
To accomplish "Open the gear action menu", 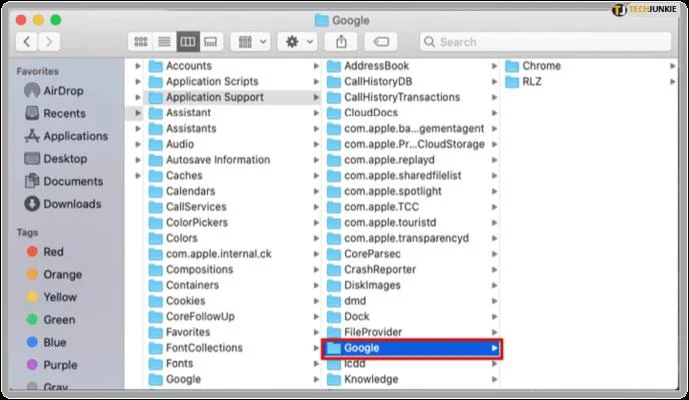I will [x=298, y=42].
